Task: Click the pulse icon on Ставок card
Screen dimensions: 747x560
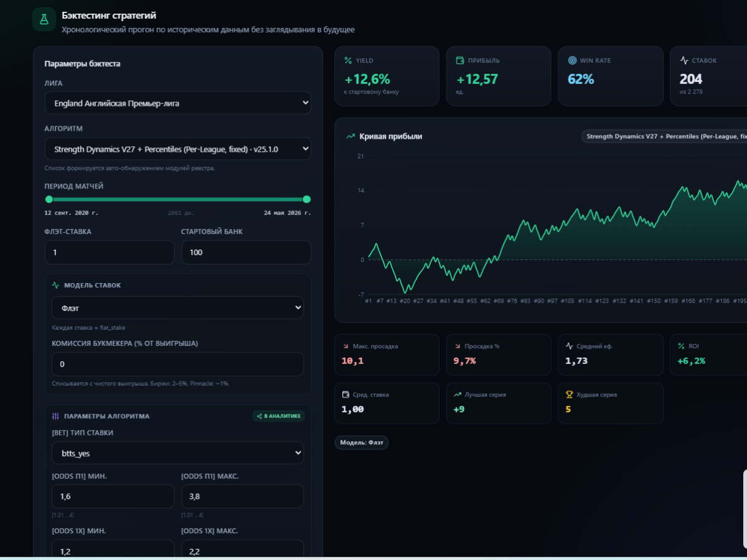Action: tap(684, 60)
